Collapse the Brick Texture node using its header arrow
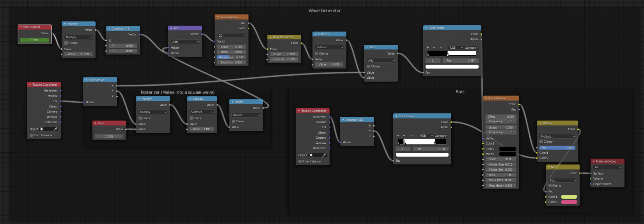 click(486, 98)
